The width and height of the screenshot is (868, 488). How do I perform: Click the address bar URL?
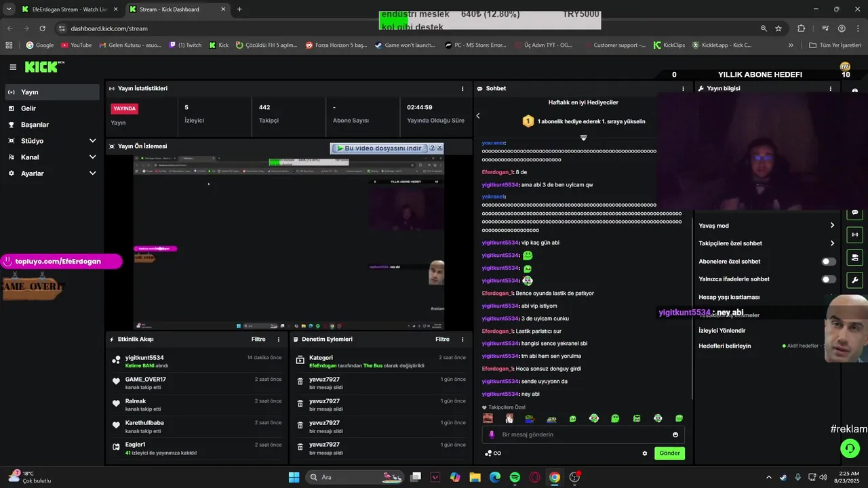click(109, 28)
